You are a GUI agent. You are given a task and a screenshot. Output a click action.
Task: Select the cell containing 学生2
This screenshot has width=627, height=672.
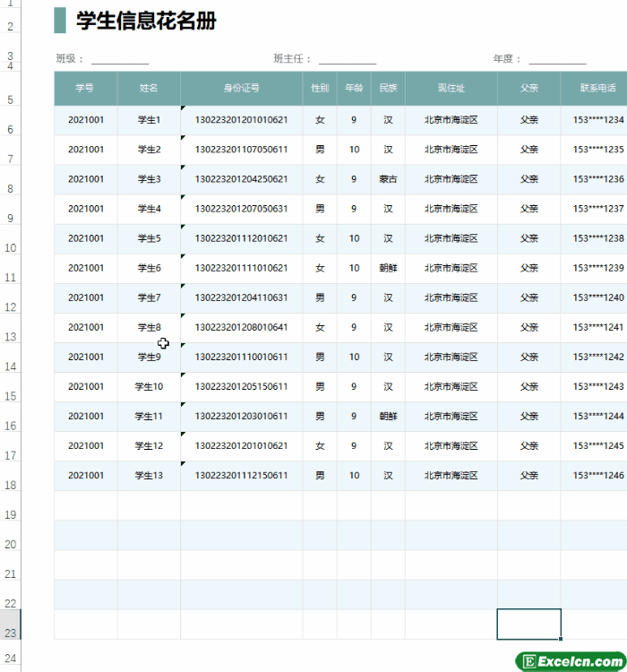[149, 150]
